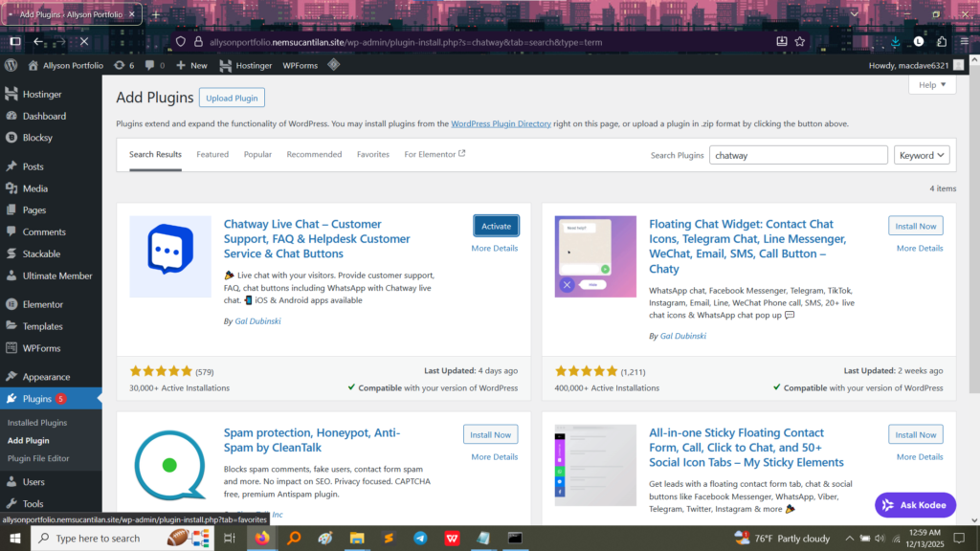Open the Installed Plugins submenu item
Screen dimensions: 980x551
pos(37,422)
